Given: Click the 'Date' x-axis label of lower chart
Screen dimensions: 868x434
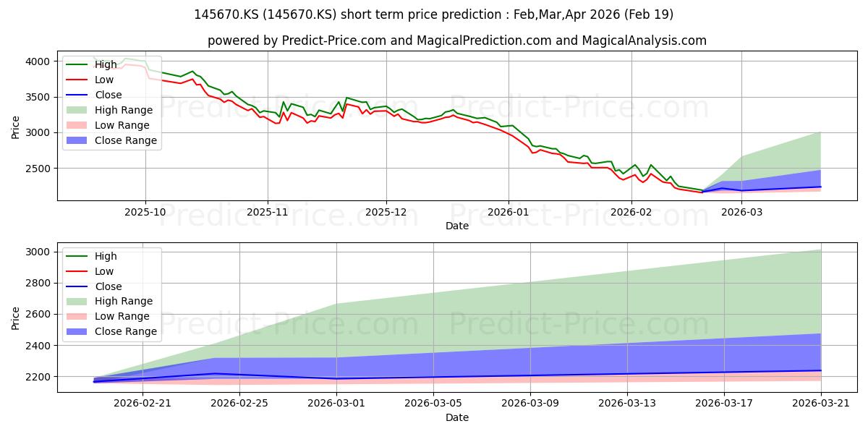Looking at the screenshot, I should tap(457, 418).
